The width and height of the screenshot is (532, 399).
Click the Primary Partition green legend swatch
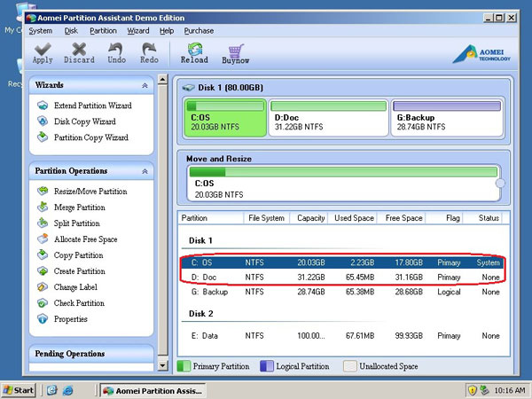pos(184,366)
